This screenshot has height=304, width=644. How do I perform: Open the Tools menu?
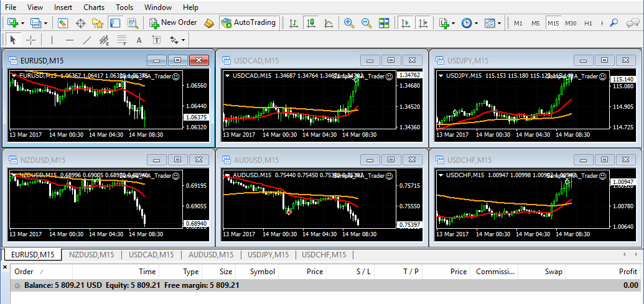click(124, 7)
